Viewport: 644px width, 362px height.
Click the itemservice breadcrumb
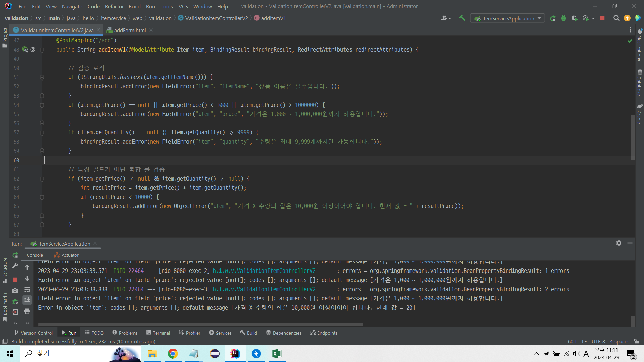pyautogui.click(x=113, y=18)
